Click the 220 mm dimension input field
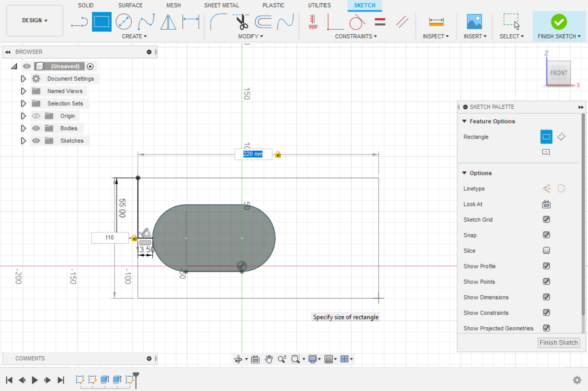The image size is (588, 391). (253, 154)
